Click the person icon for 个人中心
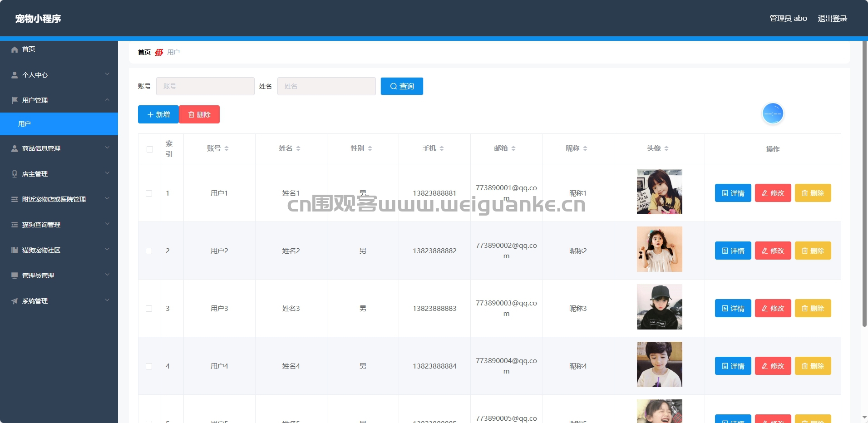 pos(15,75)
